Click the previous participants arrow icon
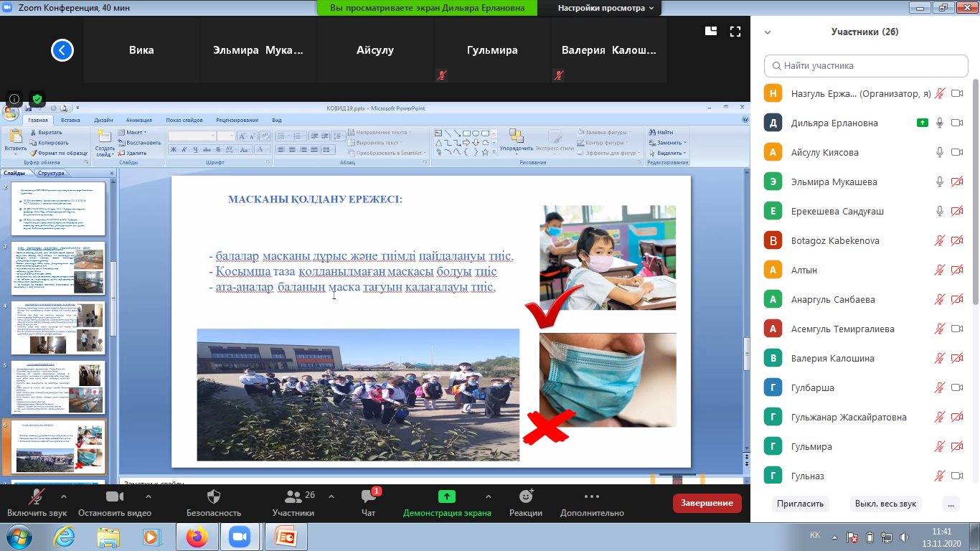Image resolution: width=980 pixels, height=551 pixels. tap(62, 50)
